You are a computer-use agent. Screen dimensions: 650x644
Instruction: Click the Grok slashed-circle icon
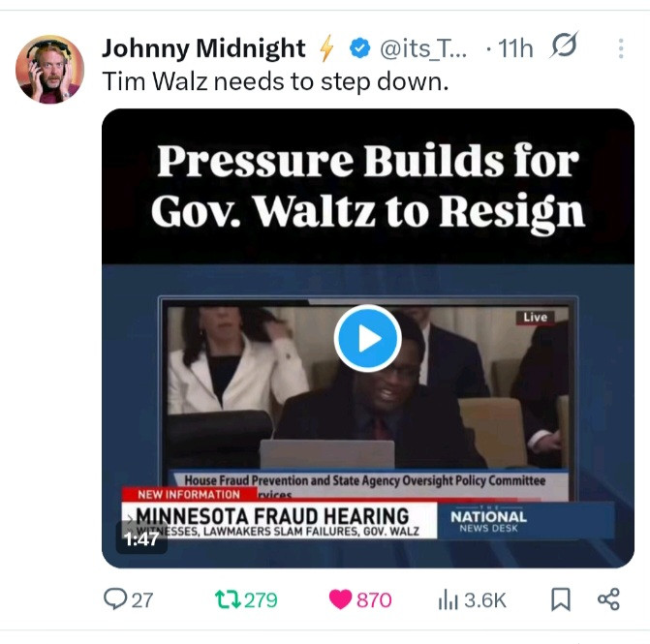click(x=564, y=45)
